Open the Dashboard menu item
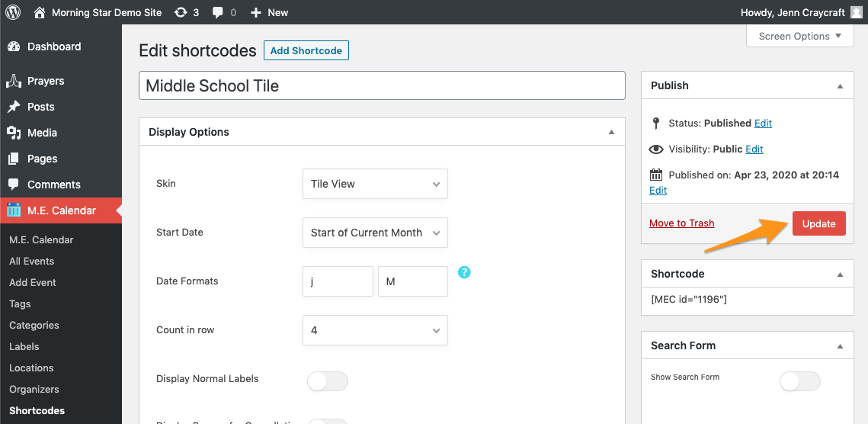 (x=53, y=47)
